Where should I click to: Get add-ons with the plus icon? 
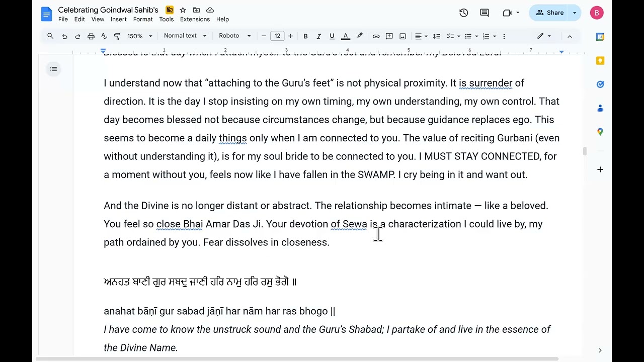600,169
